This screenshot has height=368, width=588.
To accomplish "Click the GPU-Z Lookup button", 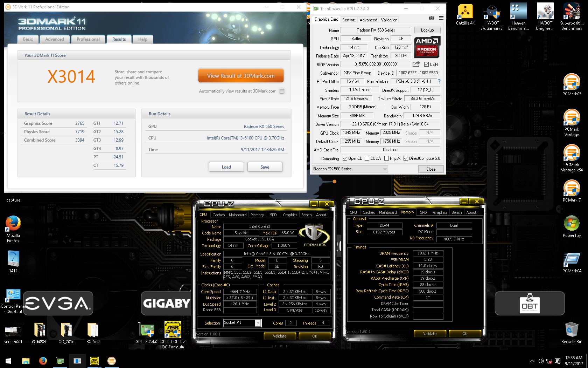I will point(427,30).
